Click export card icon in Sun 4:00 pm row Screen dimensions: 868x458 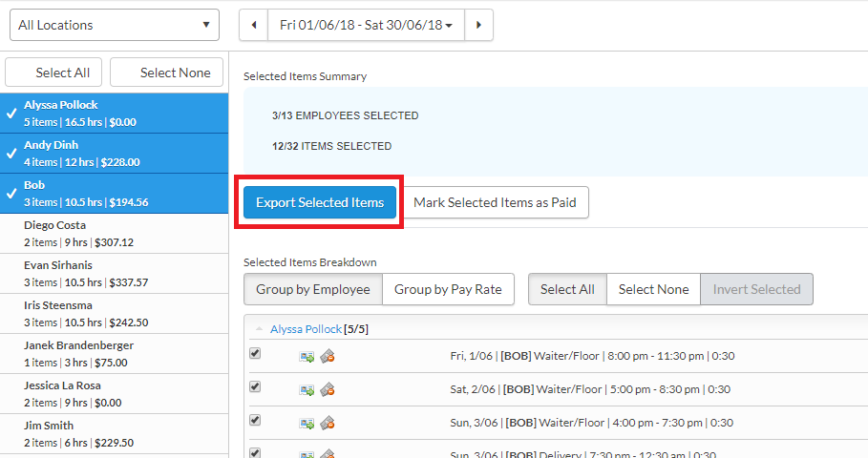click(307, 424)
